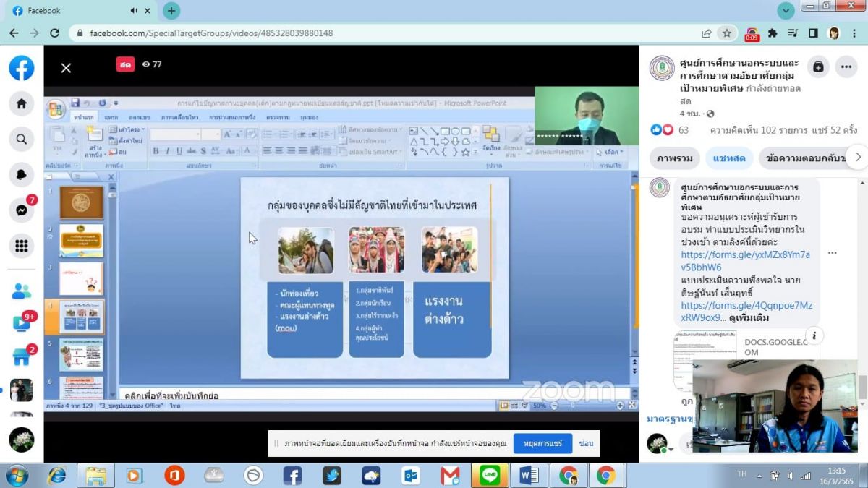868x488 pixels.
Task: Open the forms.gle/yxMZx8Ym7av5BbhW6 link
Action: (x=745, y=260)
